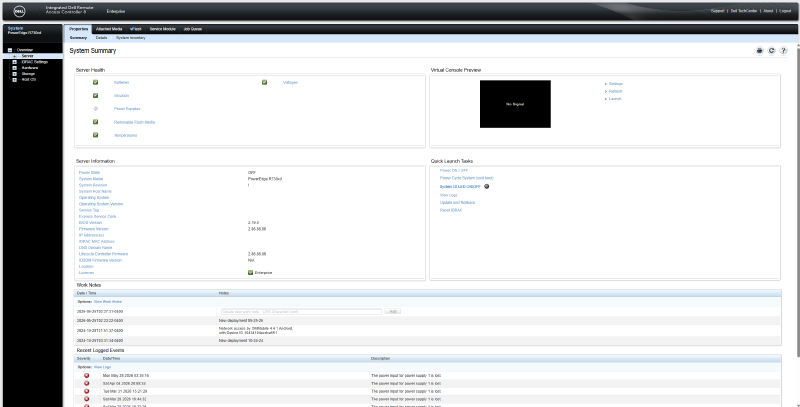Open Update and Rollback task
800x407 pixels.
pos(458,202)
